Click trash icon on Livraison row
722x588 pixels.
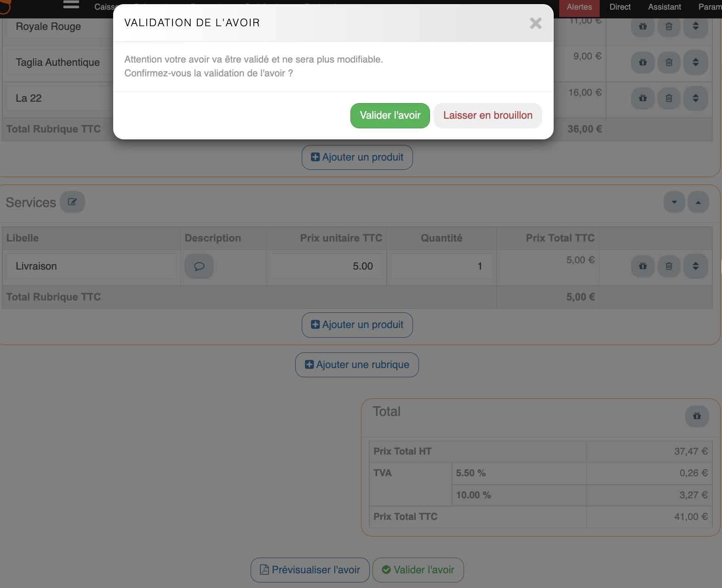[x=669, y=266]
